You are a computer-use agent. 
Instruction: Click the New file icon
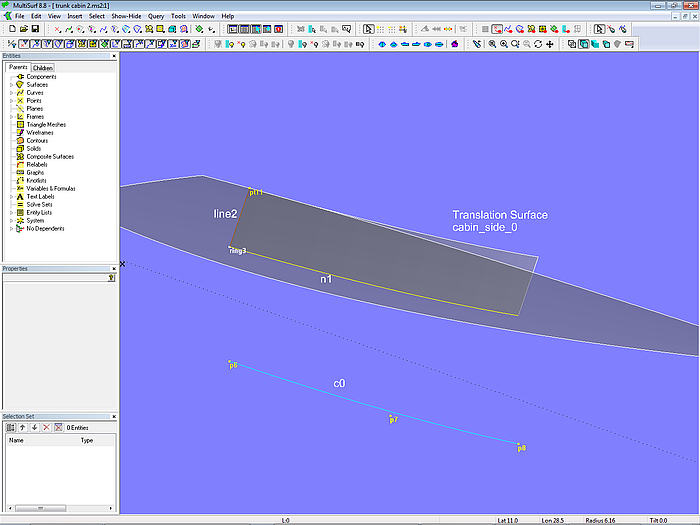pos(11,29)
